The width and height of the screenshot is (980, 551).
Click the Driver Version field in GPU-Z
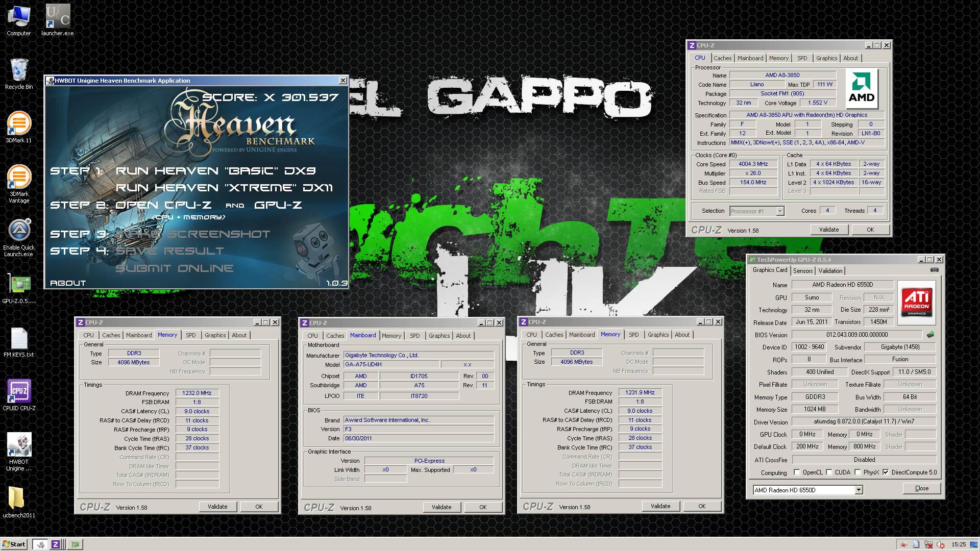click(864, 421)
